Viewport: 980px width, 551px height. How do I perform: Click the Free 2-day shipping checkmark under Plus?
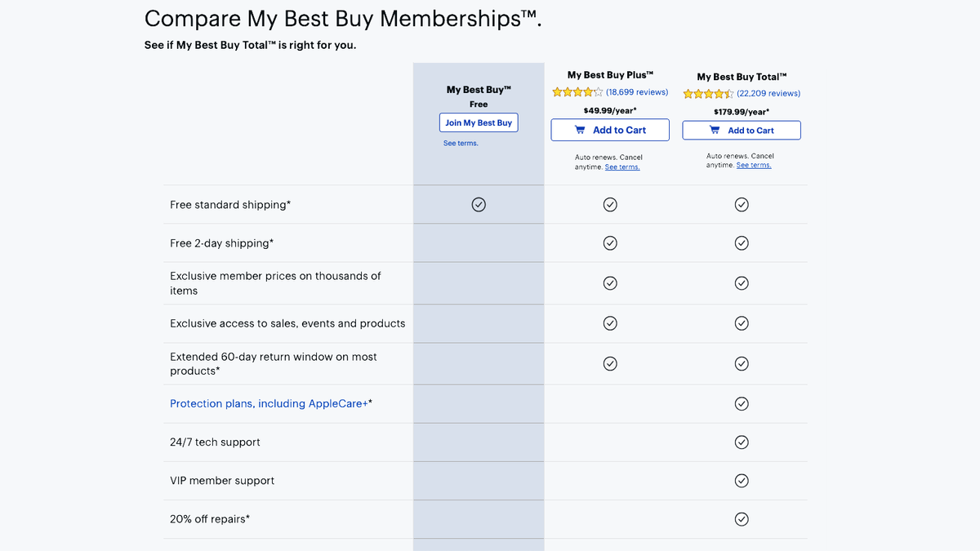click(x=610, y=242)
